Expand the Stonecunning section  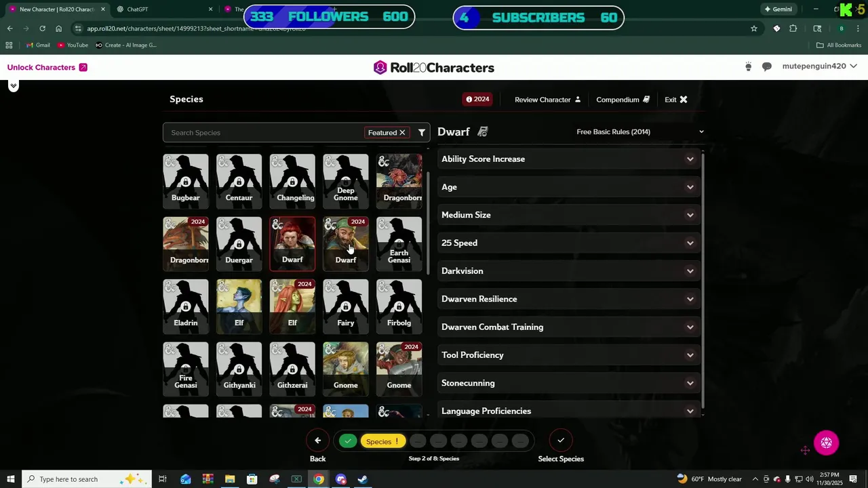click(x=569, y=383)
